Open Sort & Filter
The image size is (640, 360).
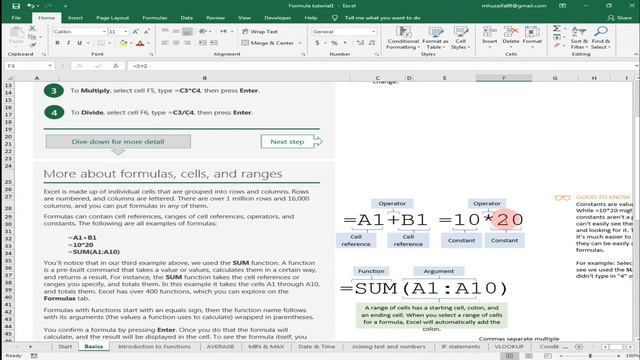(579, 38)
